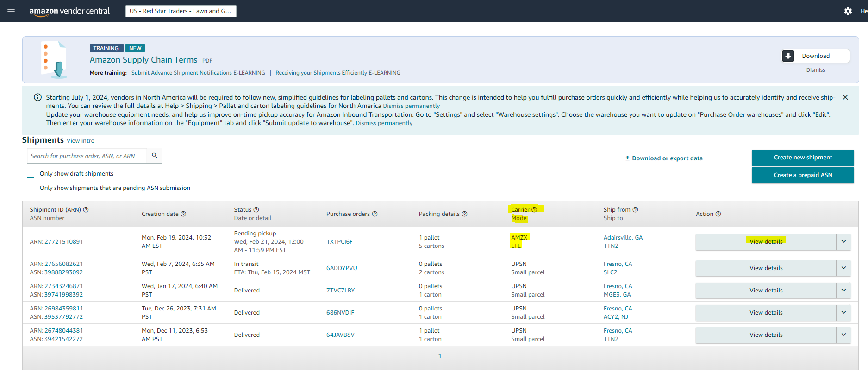Expand action dropdown for ARN 26984359811
The width and height of the screenshot is (868, 379).
843,313
